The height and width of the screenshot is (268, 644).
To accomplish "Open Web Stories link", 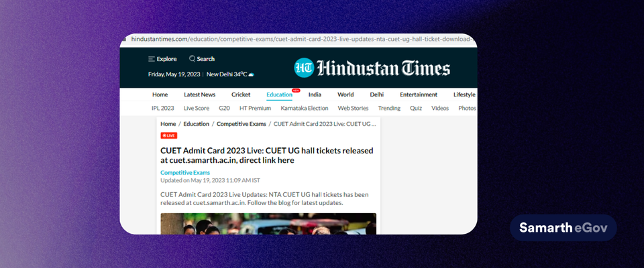I will (x=354, y=109).
